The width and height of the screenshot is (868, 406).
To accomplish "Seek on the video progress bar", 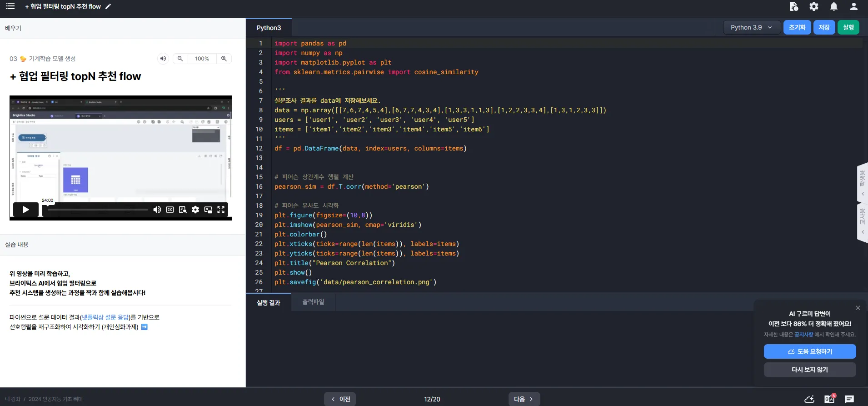I will coord(98,210).
